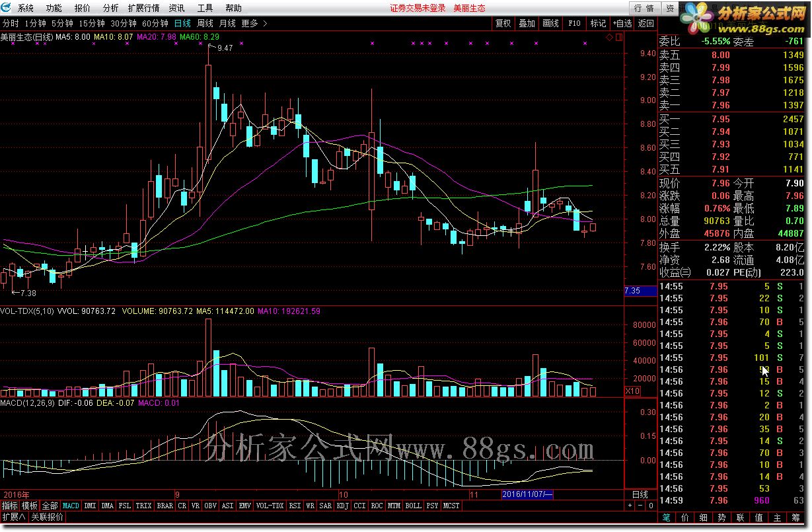The image size is (812, 532).
Task: Select the 全部 indicators tab
Action: click(x=50, y=506)
